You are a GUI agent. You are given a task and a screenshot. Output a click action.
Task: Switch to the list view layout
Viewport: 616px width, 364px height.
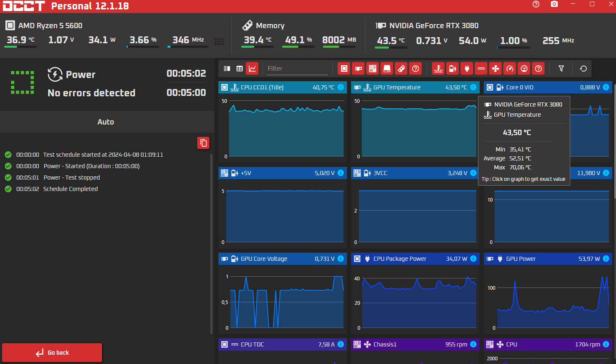tap(227, 69)
